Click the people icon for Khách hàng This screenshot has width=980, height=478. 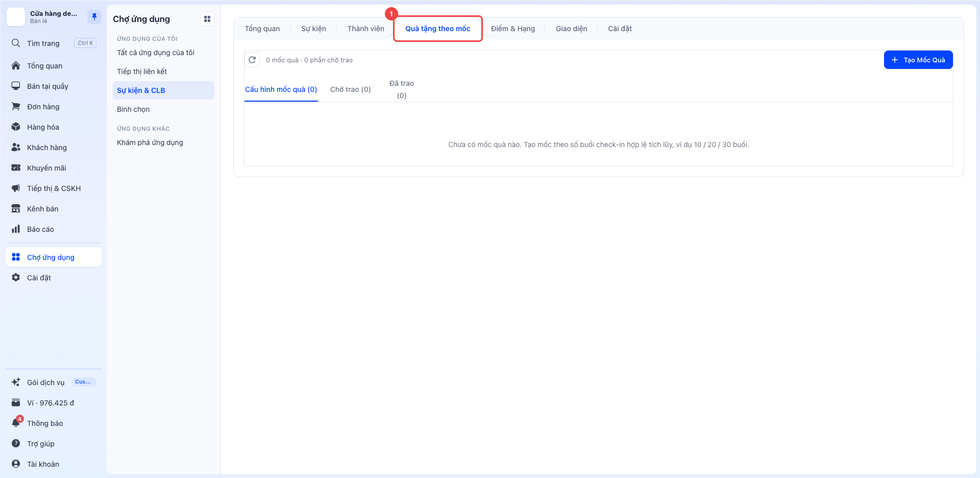pyautogui.click(x=16, y=147)
